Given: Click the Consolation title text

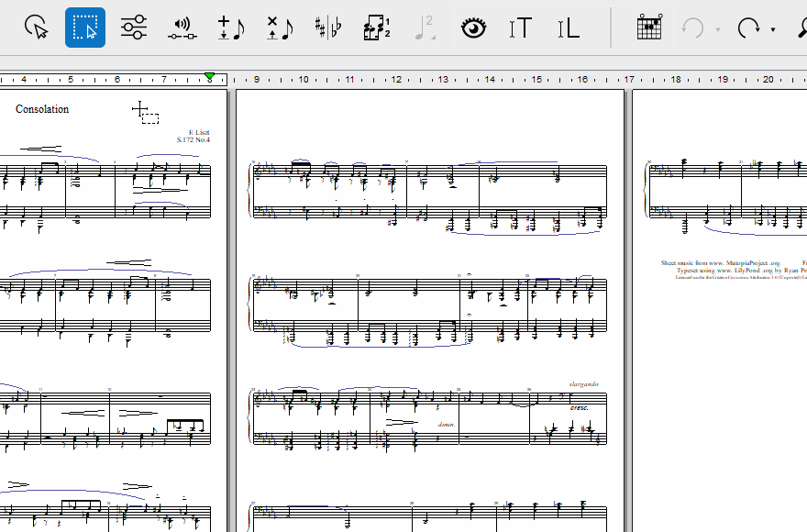Looking at the screenshot, I should pos(42,109).
